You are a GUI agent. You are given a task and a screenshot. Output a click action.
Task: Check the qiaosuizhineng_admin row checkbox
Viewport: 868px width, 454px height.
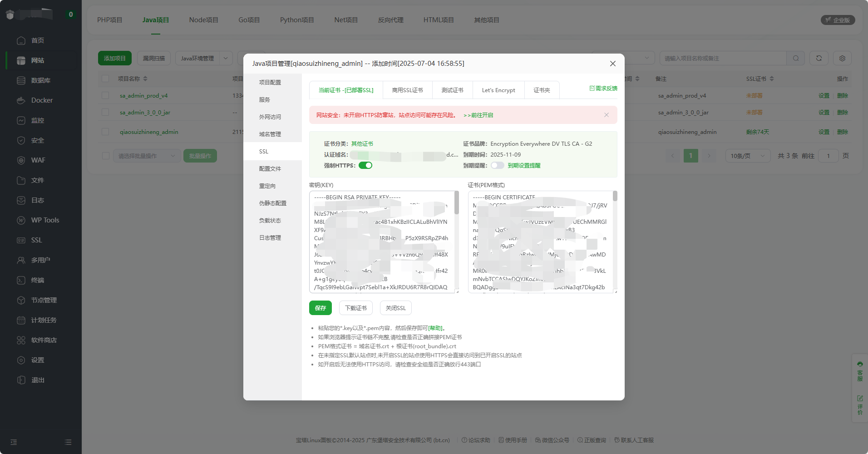[105, 132]
